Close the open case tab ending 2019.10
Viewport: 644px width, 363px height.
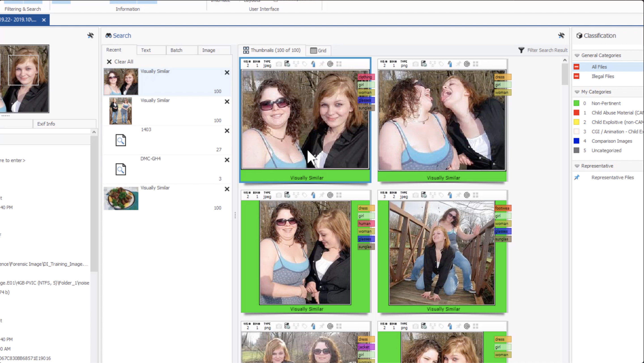click(x=44, y=20)
